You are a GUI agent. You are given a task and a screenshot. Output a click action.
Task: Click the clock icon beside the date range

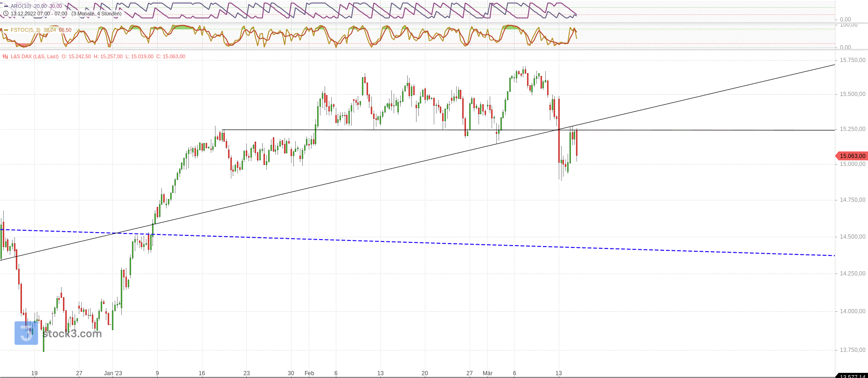[x=6, y=14]
